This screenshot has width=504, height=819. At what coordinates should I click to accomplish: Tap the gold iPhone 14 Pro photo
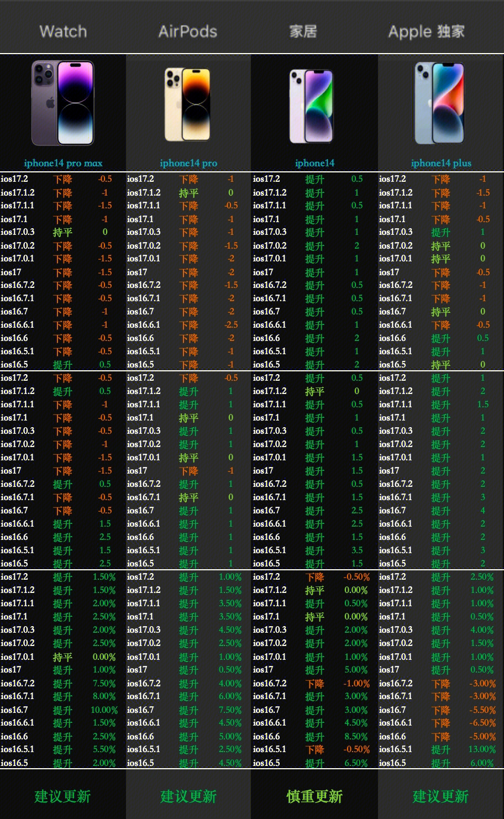(x=188, y=104)
